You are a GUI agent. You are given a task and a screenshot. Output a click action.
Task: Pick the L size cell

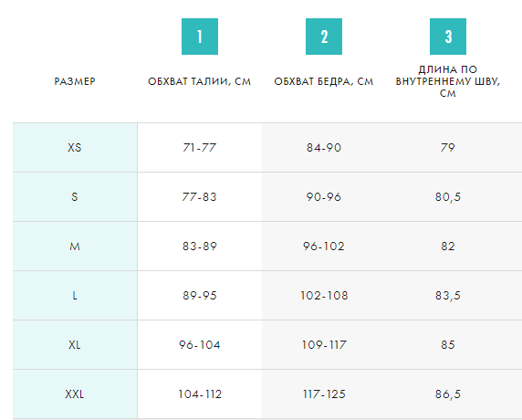point(75,296)
